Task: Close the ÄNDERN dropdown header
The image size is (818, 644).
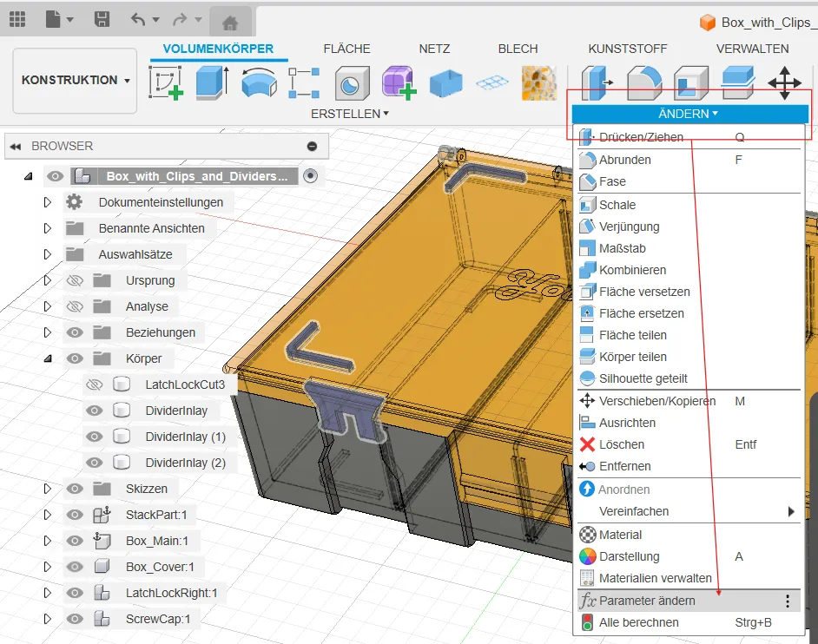Action: pos(689,114)
